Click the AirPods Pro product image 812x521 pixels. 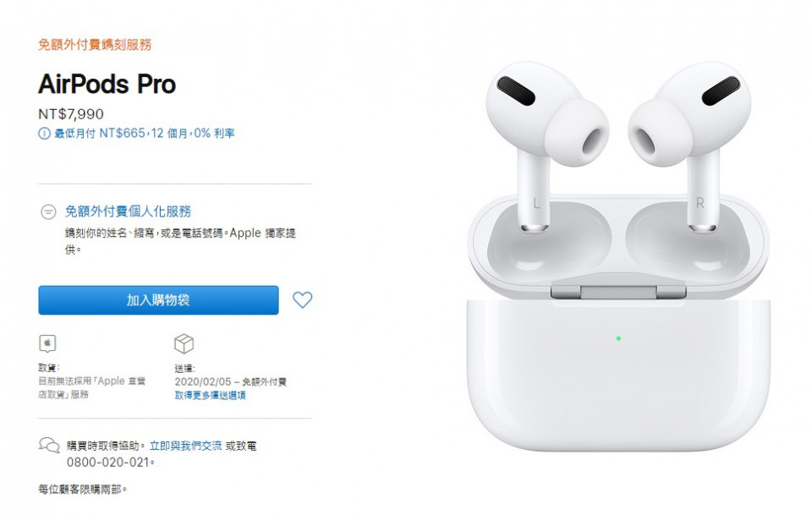618,256
